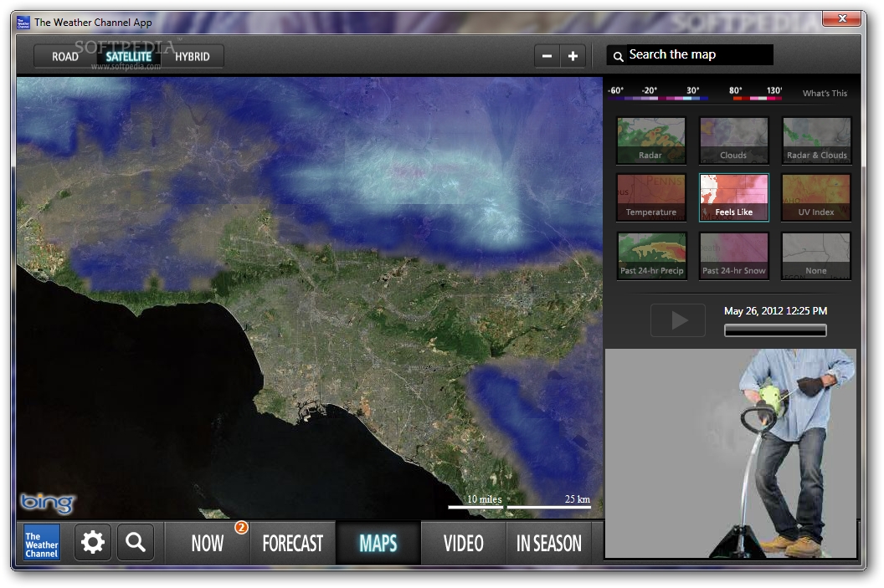Select the Past 24-hr Precip layer

pyautogui.click(x=651, y=256)
